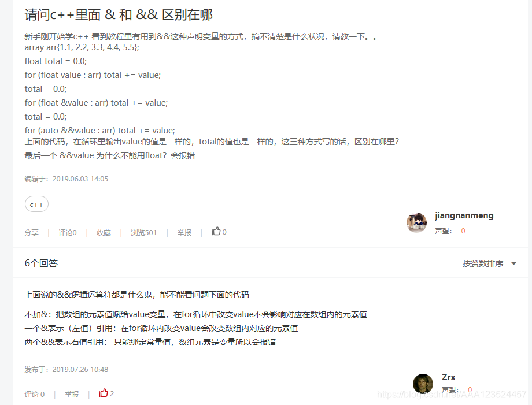Click 举报 under the Zrx_ answer
Viewport: 532px width, 405px height.
[72, 394]
